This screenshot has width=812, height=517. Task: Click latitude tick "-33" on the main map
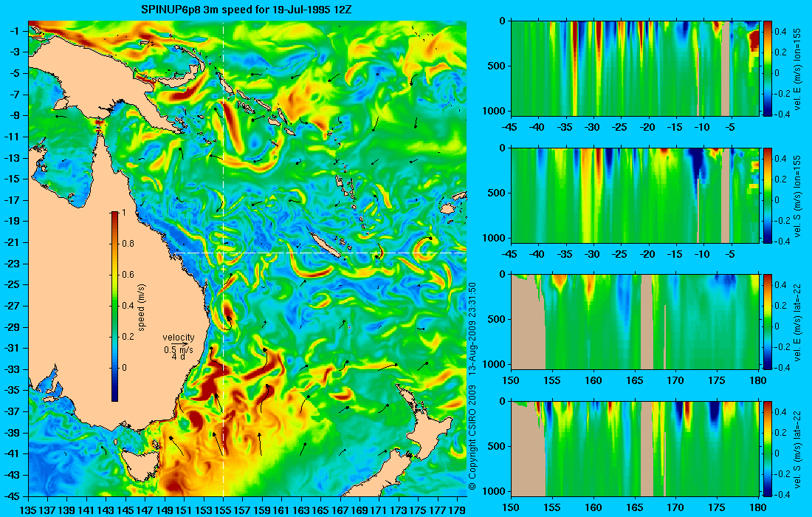[13, 369]
